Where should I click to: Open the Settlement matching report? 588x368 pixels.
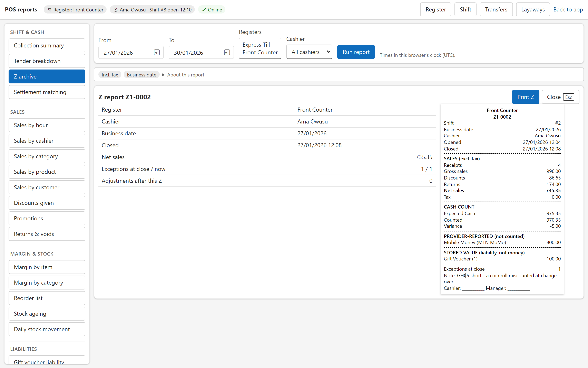pyautogui.click(x=47, y=92)
